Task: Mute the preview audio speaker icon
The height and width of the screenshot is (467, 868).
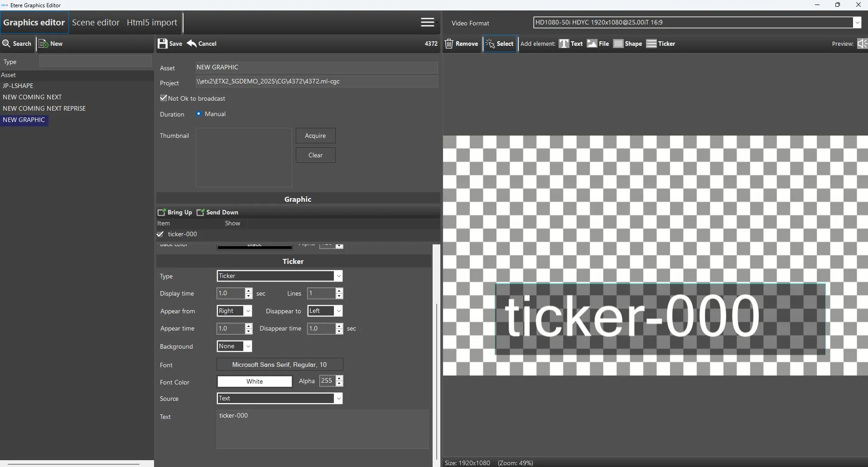Action: click(862, 44)
